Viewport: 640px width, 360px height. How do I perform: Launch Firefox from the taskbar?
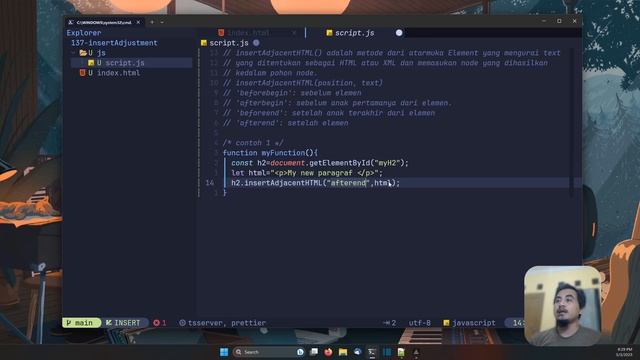click(328, 352)
